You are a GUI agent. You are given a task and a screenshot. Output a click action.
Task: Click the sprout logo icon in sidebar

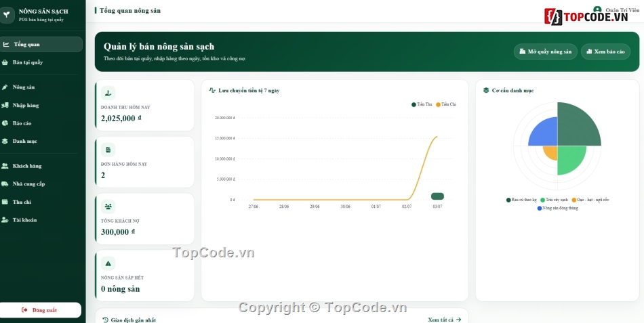pyautogui.click(x=6, y=15)
